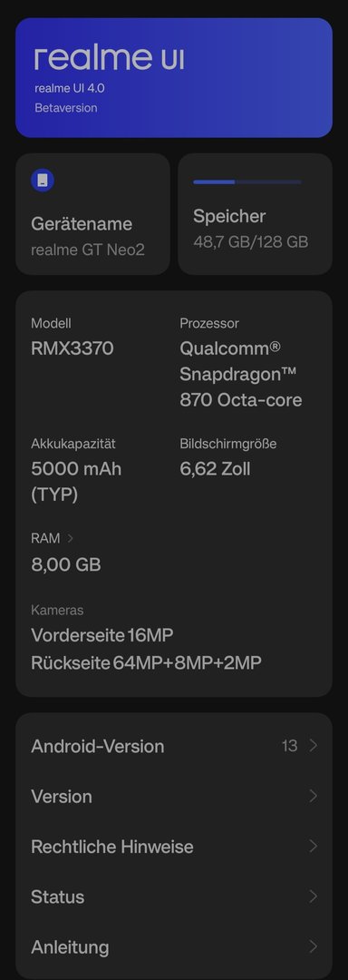Open the Version menu entry

click(174, 797)
